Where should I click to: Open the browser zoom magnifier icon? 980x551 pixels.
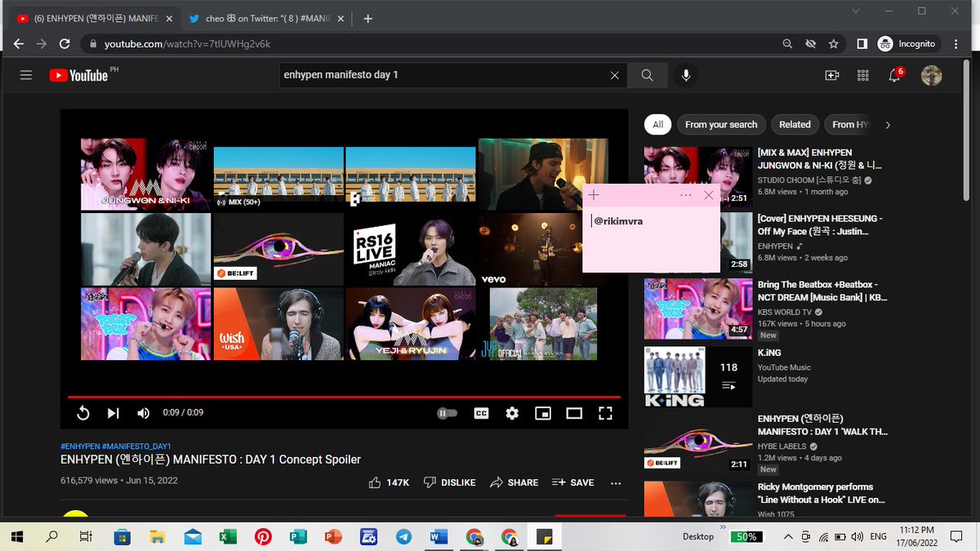coord(787,44)
